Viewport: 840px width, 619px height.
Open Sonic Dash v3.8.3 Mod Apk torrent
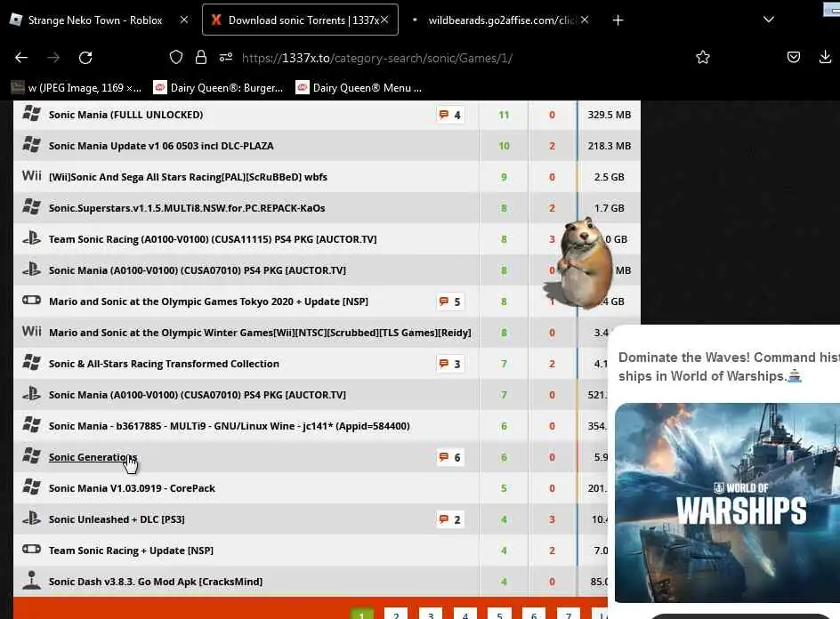(156, 582)
